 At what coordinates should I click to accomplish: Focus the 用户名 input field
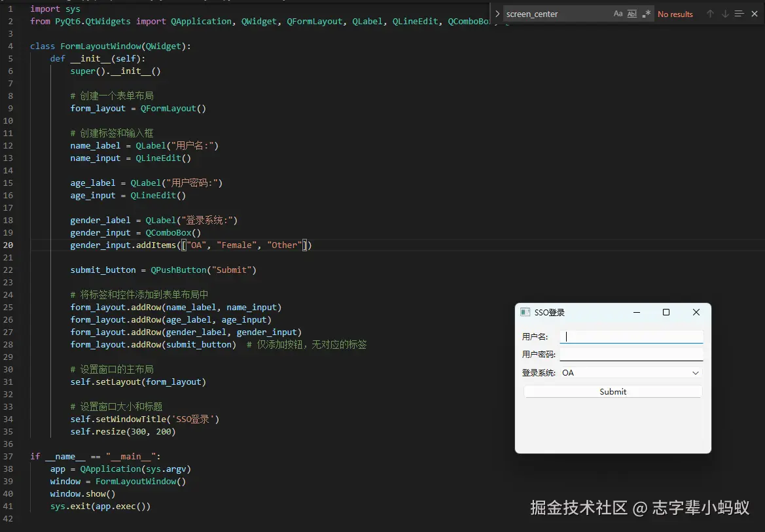(632, 337)
